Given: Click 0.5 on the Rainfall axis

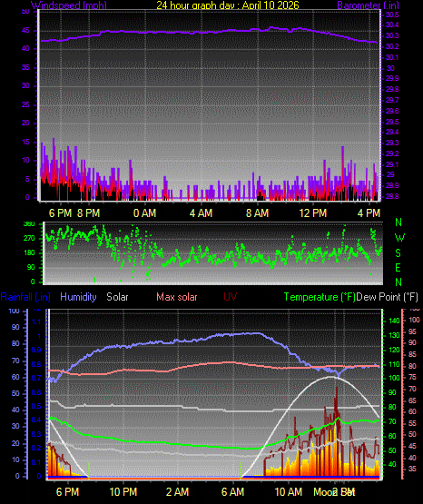Looking at the screenshot, I should pyautogui.click(x=36, y=406).
